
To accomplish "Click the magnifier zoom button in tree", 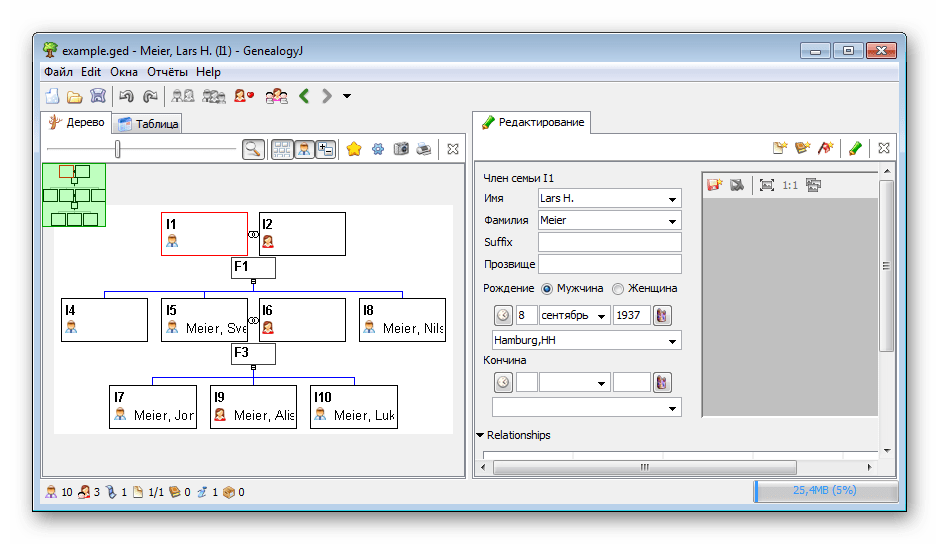I will coord(254,149).
